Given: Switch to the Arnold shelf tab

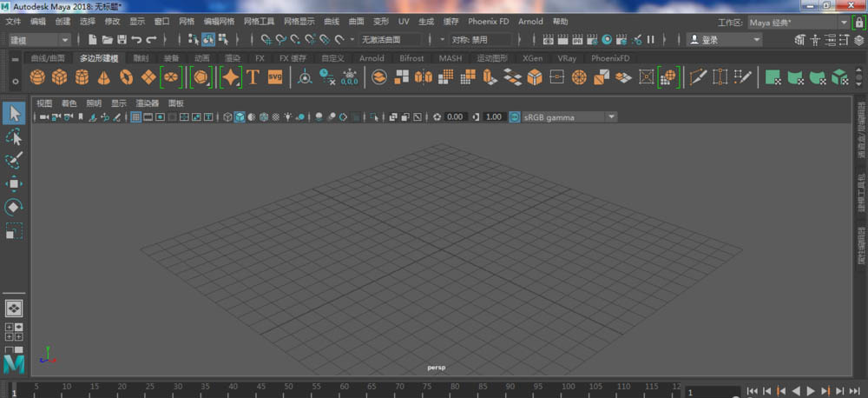Looking at the screenshot, I should [x=372, y=58].
